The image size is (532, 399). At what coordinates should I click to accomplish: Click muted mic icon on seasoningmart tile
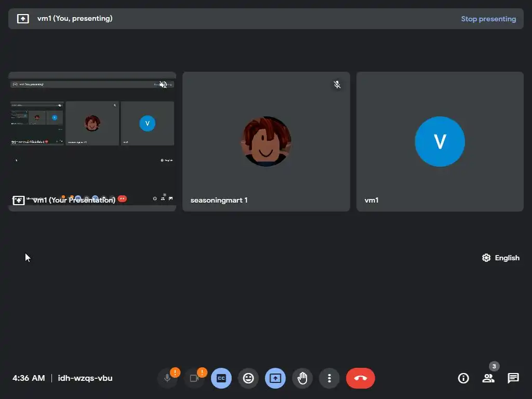(337, 85)
